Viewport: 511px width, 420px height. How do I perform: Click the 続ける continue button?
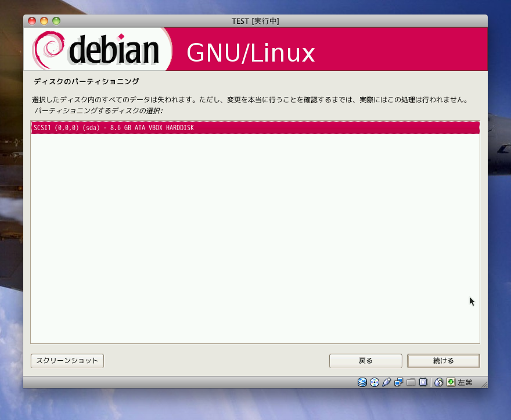[443, 361]
